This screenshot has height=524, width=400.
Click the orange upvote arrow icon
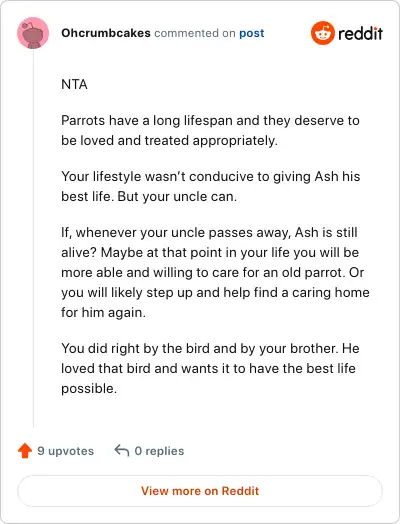click(x=25, y=450)
